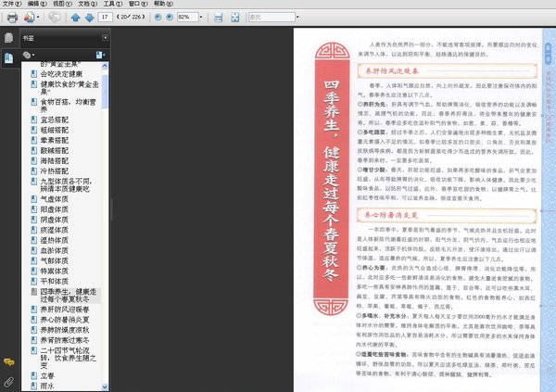
Task: Open the 文档 menu
Action: coord(88,4)
